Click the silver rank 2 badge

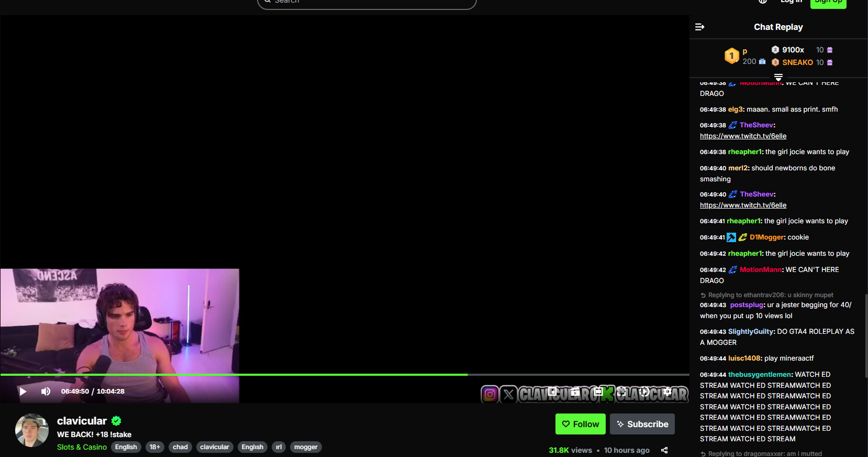coord(775,50)
